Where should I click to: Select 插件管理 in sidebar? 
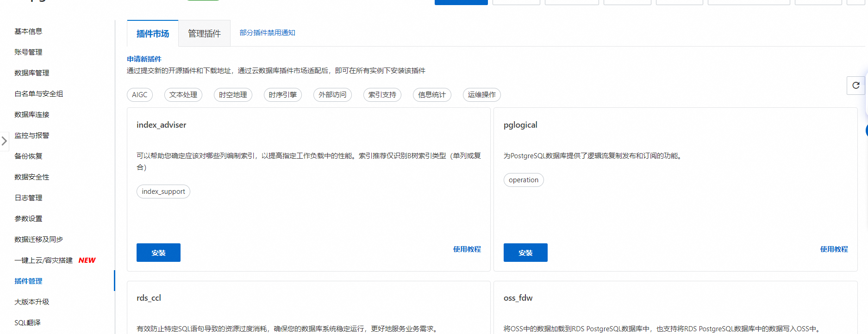point(28,281)
